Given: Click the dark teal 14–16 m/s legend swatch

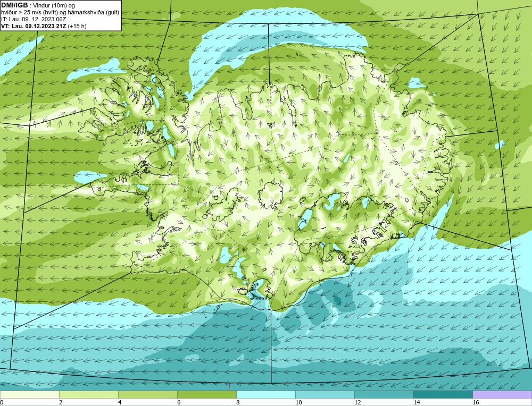Looking at the screenshot, I should tap(443, 394).
